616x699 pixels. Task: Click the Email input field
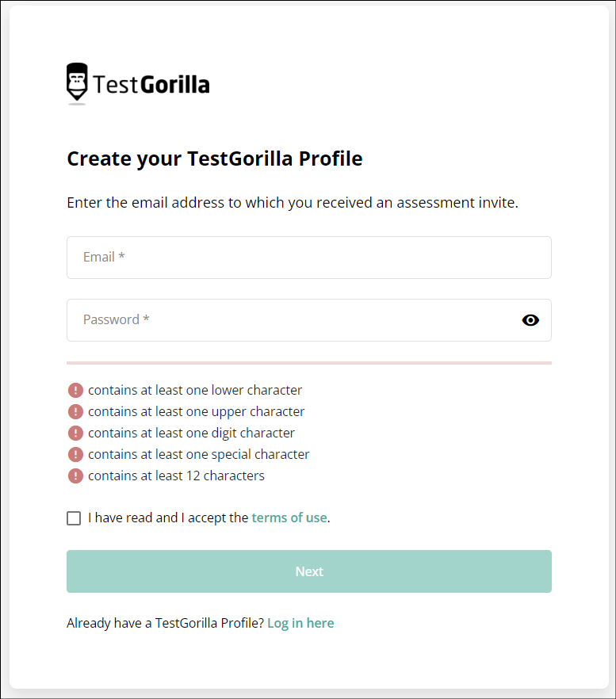308,257
